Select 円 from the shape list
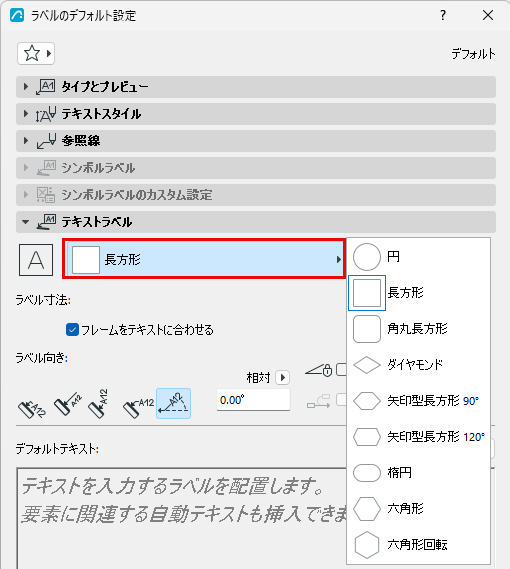Screen dimensions: 510x569 419,257
